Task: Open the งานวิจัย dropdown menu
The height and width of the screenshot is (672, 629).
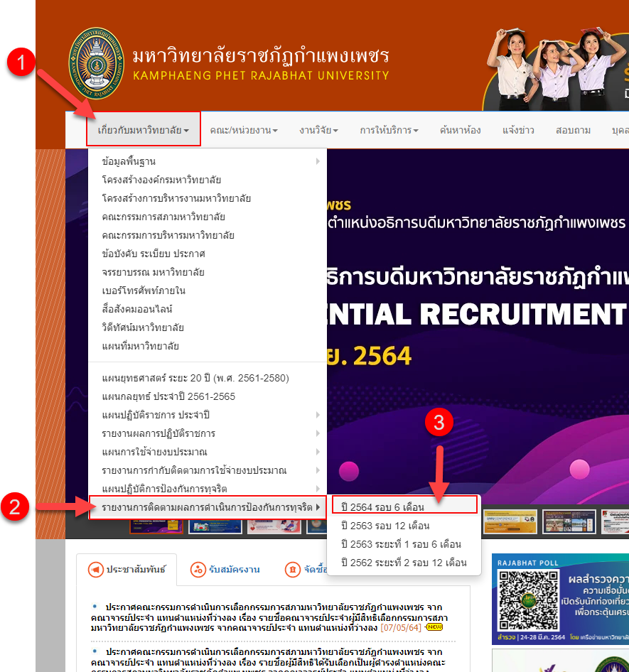Action: (318, 130)
